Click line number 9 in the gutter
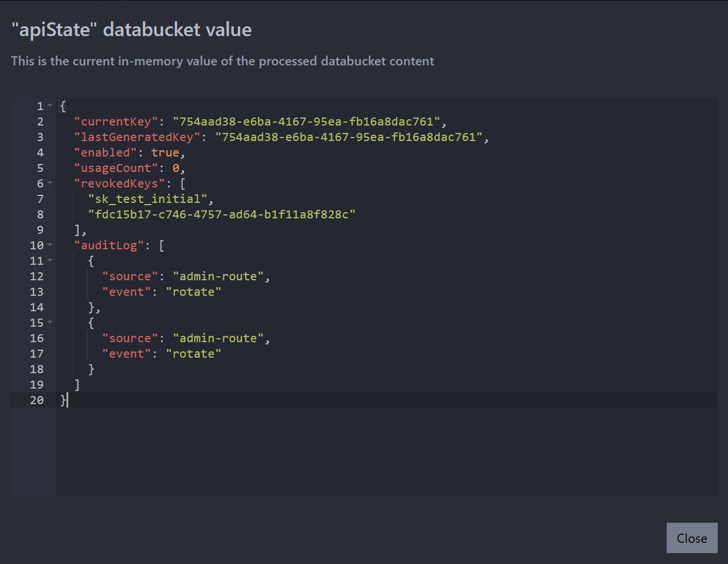728x564 pixels. pos(40,230)
